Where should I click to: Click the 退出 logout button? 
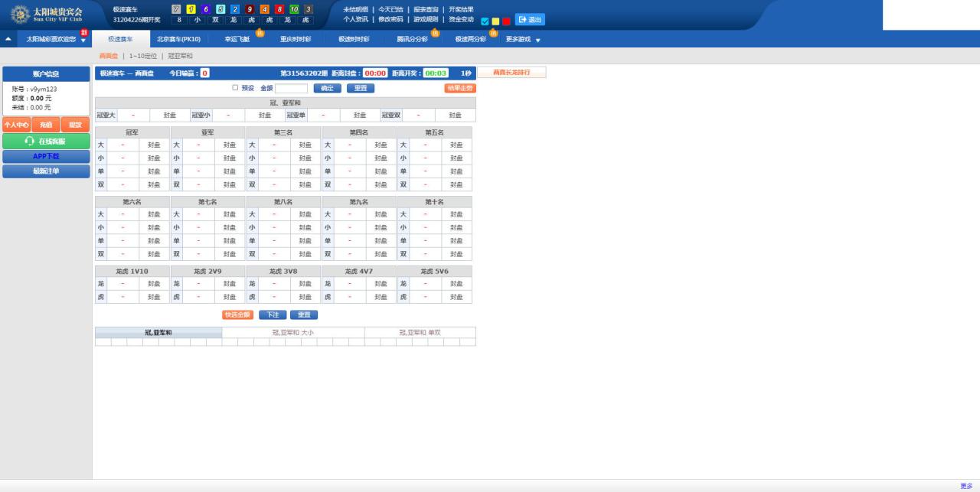[530, 20]
